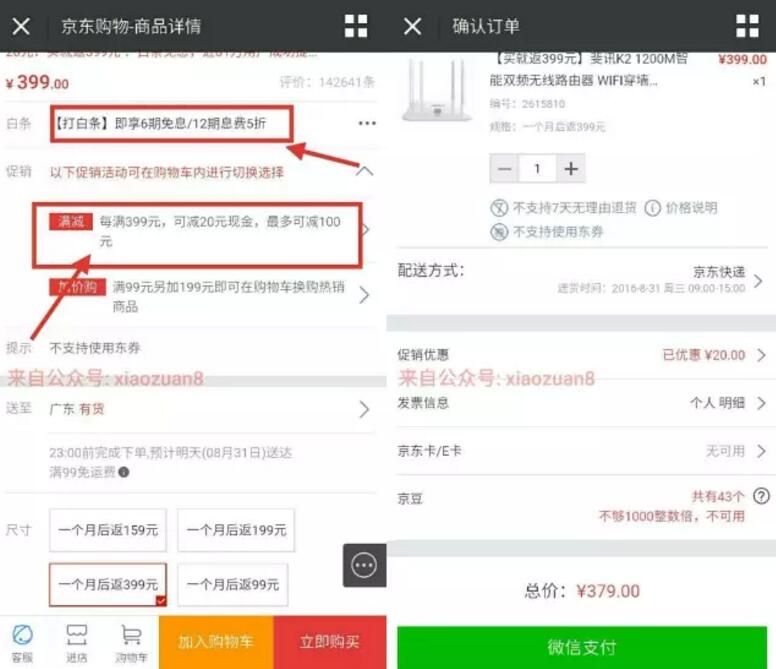
Task: Click 送货时间 2016-8-31 text
Action: [651, 288]
